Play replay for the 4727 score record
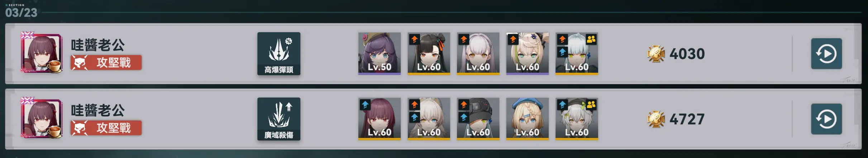This screenshot has width=868, height=158. tap(826, 119)
